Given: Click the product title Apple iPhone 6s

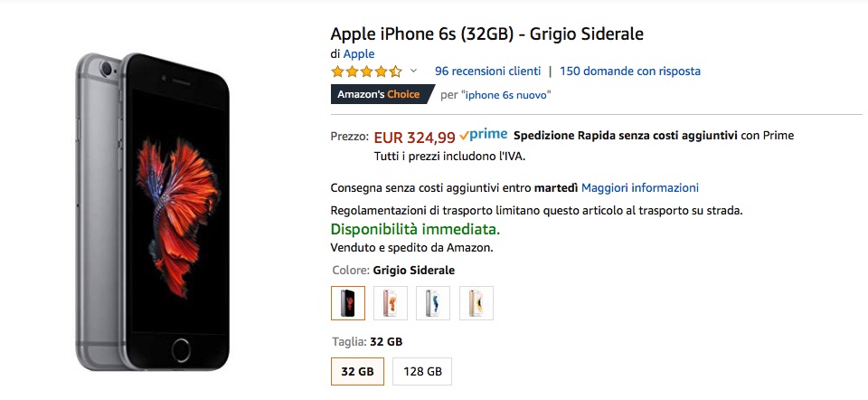Looking at the screenshot, I should [486, 34].
